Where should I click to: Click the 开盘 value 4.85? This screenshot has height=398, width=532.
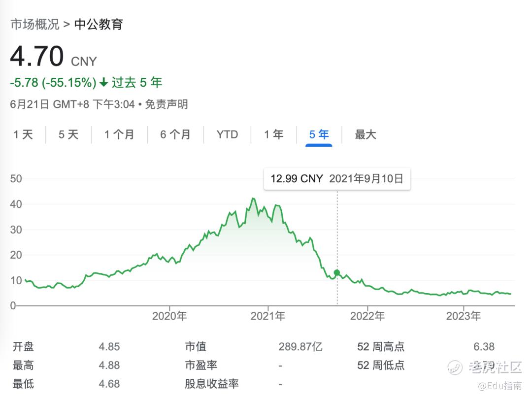pos(109,346)
